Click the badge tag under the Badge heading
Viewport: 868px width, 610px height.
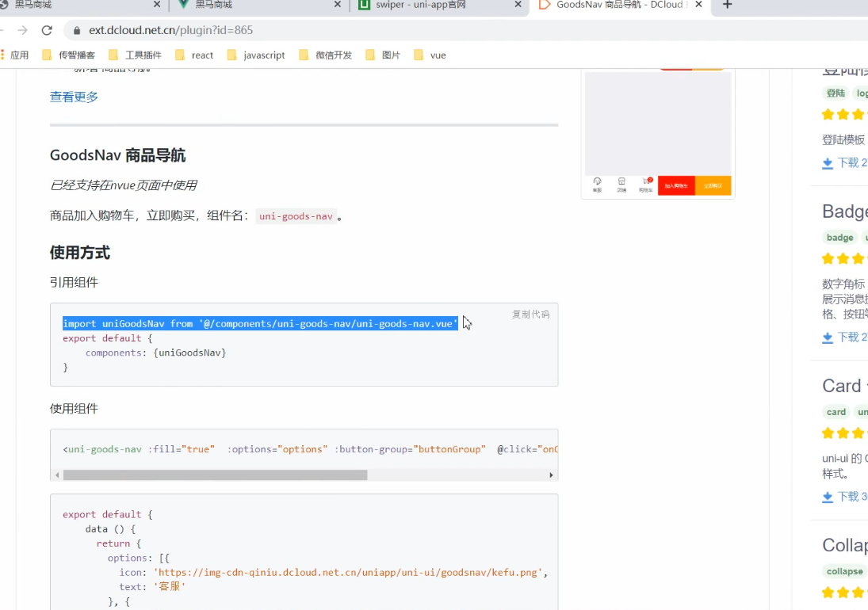click(839, 237)
